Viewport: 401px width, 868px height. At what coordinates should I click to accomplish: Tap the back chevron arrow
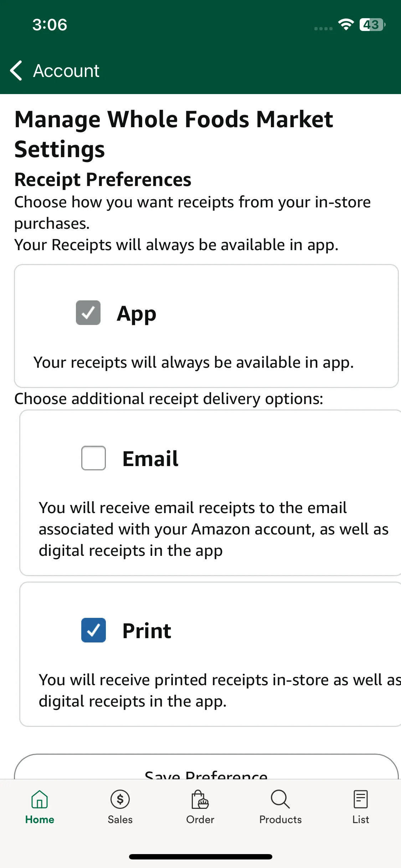[x=16, y=71]
